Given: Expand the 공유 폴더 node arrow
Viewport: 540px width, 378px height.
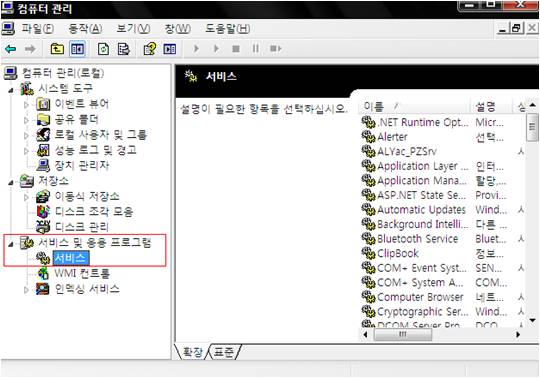Looking at the screenshot, I should pyautogui.click(x=26, y=120).
